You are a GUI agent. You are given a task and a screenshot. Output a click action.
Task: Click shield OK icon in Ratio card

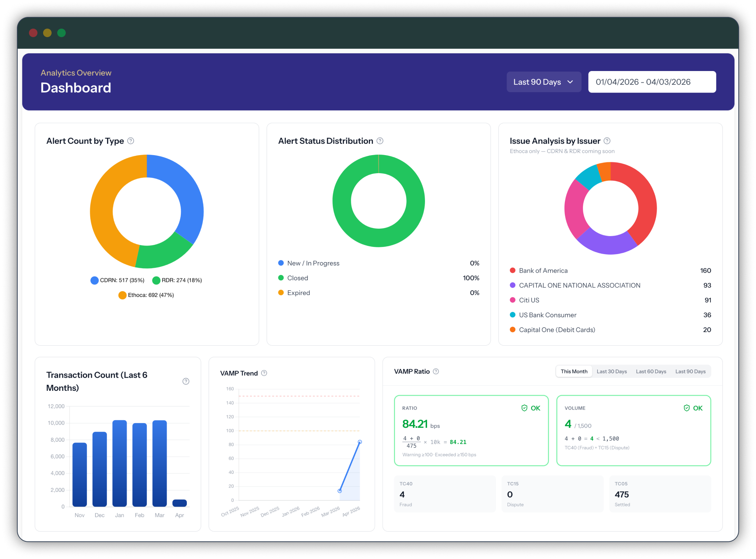pos(524,408)
